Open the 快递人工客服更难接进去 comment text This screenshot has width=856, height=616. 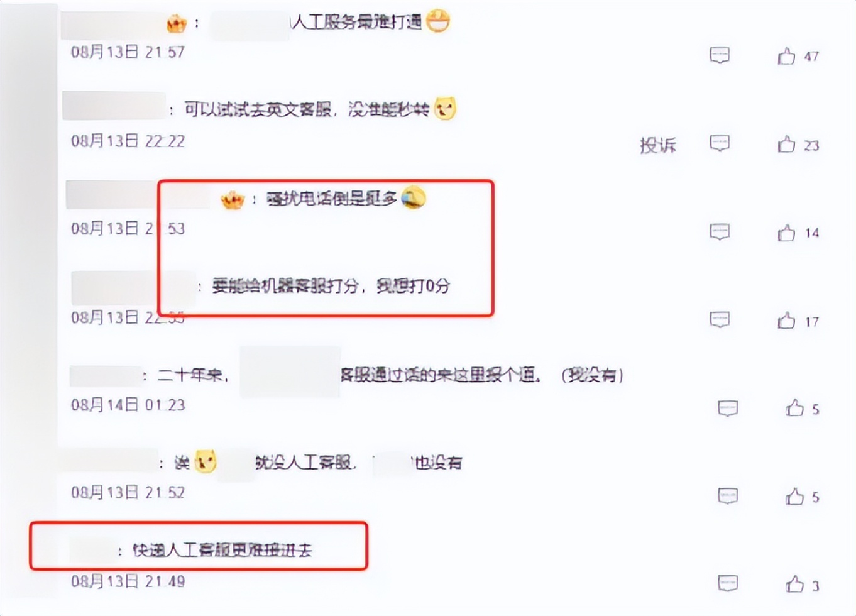click(222, 550)
